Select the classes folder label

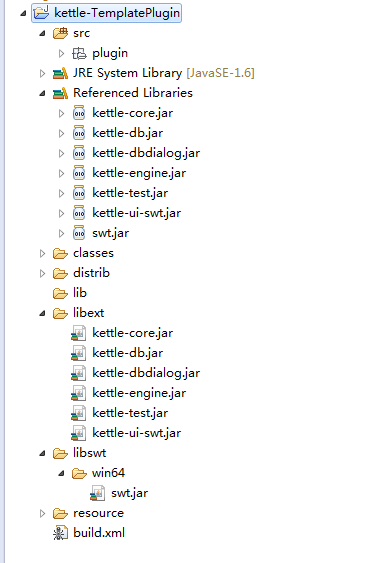click(x=93, y=253)
